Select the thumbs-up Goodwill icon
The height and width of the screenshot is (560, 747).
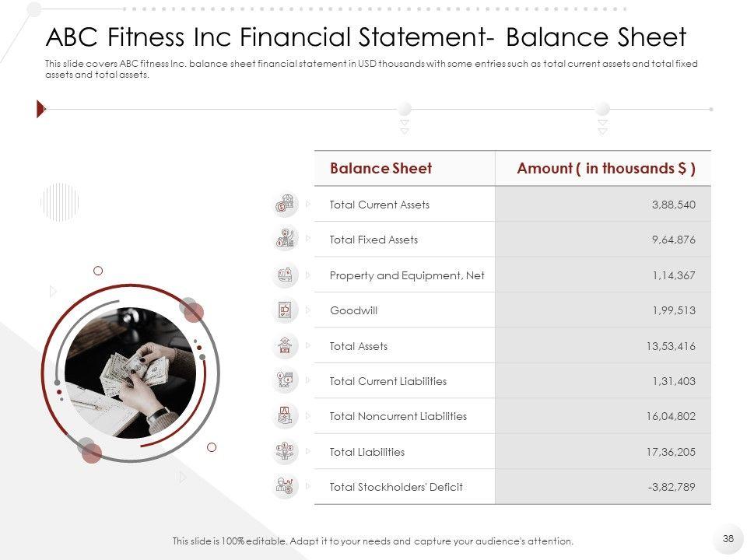coord(286,310)
